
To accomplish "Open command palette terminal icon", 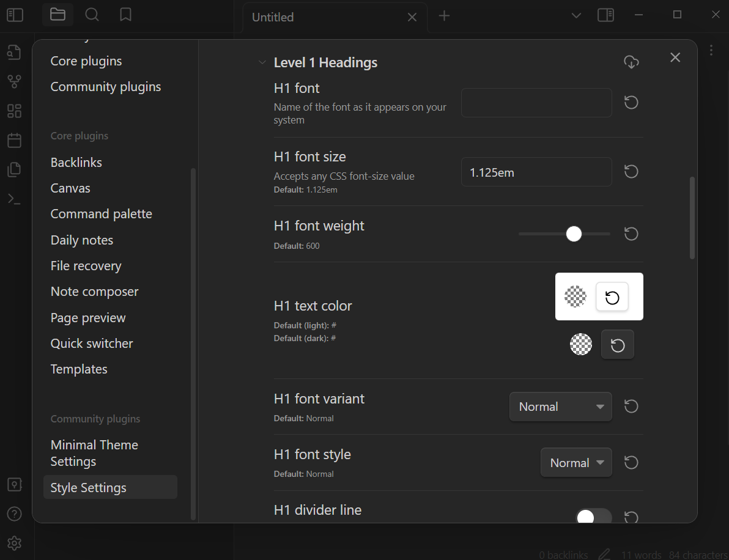I will [15, 199].
